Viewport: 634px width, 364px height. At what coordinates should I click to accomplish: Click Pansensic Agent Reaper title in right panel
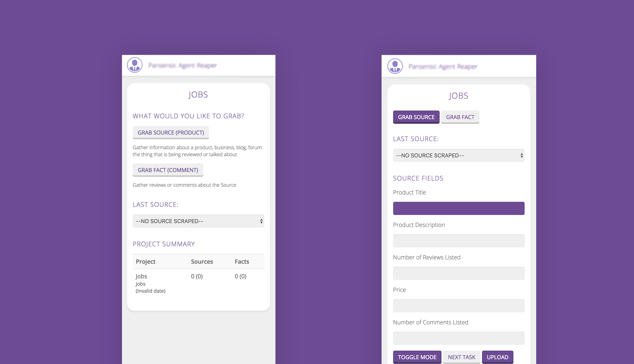443,66
